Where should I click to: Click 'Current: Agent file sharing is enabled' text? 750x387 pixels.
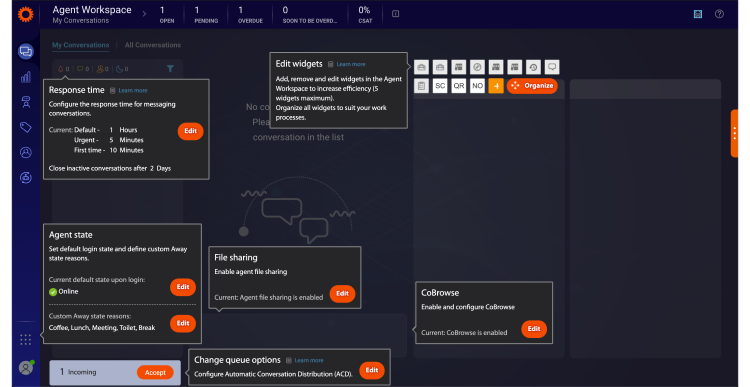tap(268, 298)
